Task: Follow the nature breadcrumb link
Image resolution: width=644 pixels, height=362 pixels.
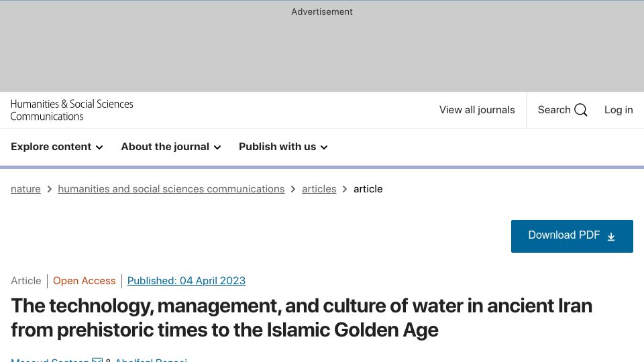Action: click(25, 189)
